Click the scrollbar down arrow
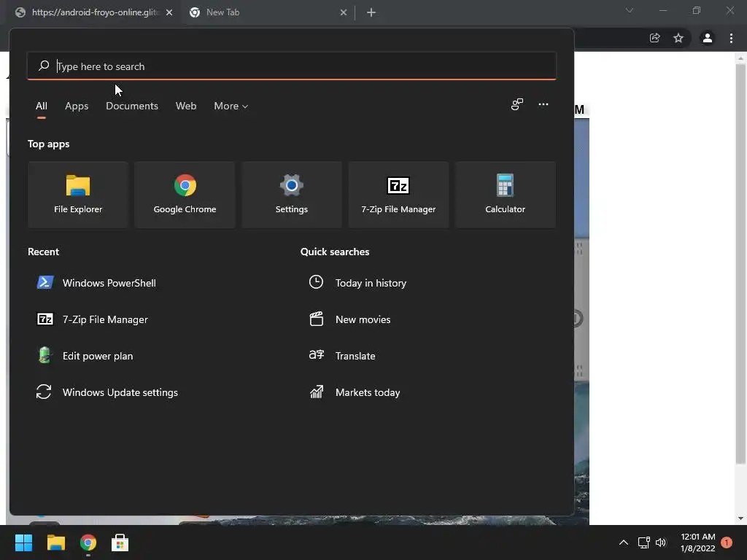747x560 pixels. click(740, 518)
